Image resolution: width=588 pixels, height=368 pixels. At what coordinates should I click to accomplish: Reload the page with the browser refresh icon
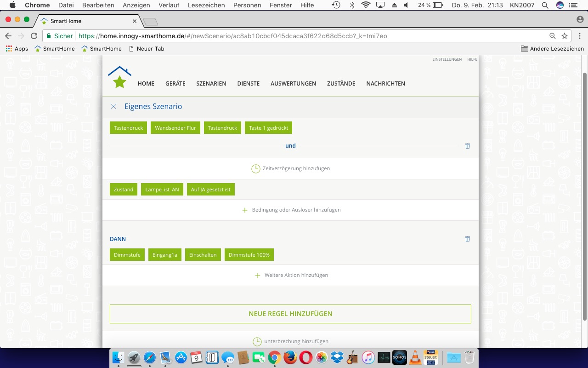[34, 36]
